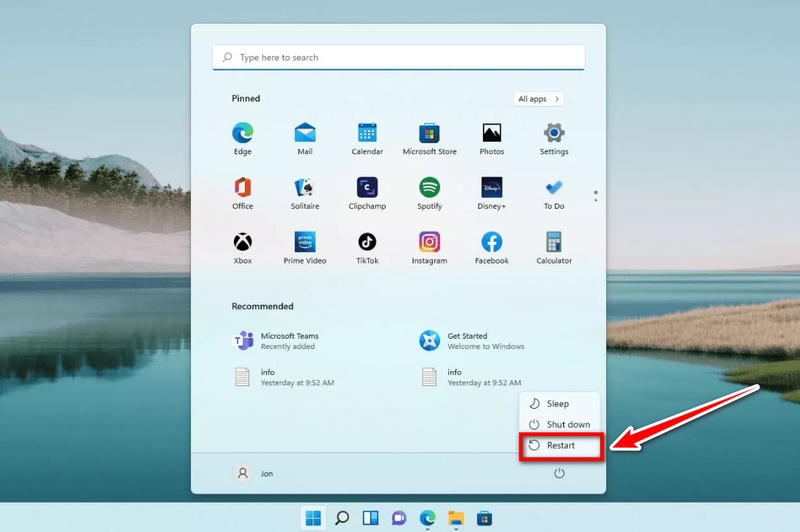Open Edge from the taskbar

tap(428, 518)
